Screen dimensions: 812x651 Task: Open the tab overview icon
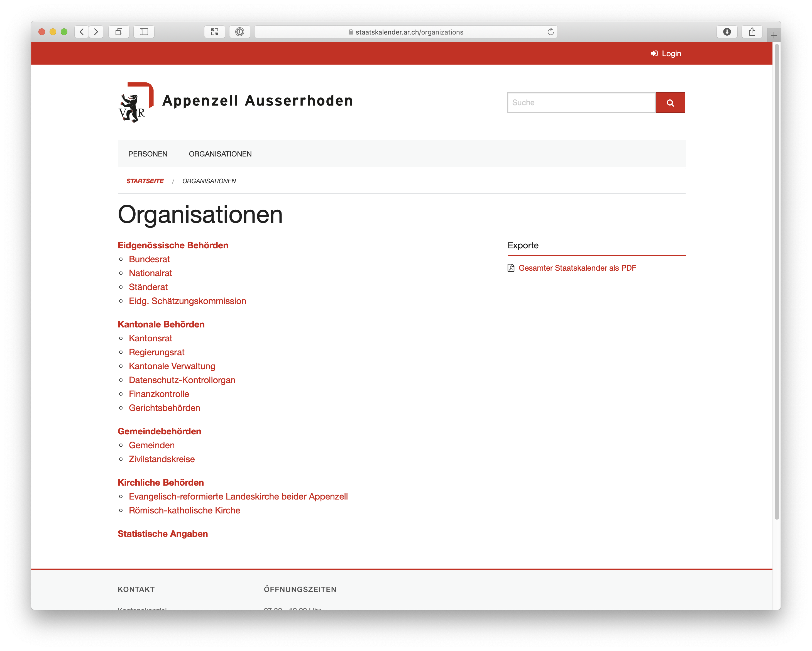119,32
